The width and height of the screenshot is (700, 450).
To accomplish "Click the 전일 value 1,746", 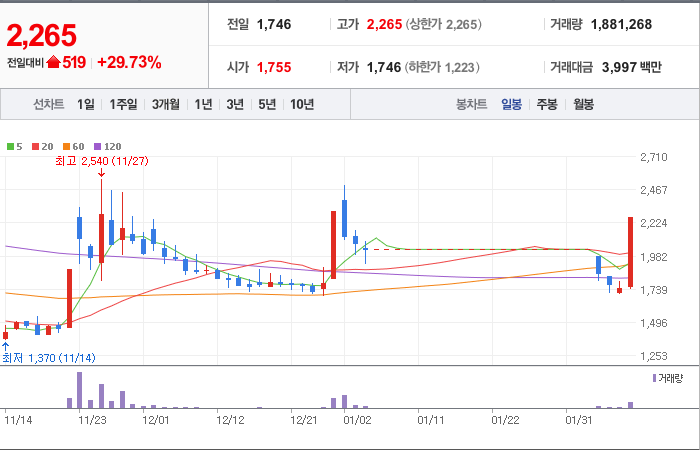I will (274, 24).
